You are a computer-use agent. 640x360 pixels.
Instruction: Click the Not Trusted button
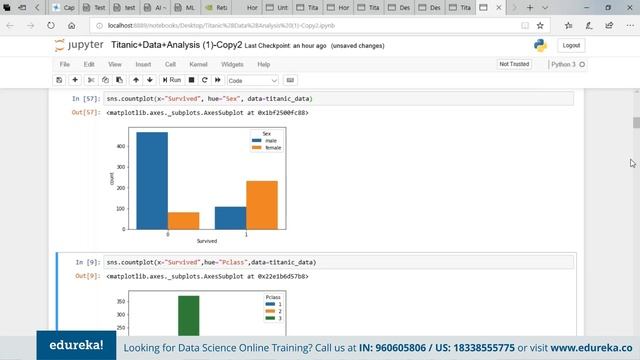pyautogui.click(x=514, y=64)
